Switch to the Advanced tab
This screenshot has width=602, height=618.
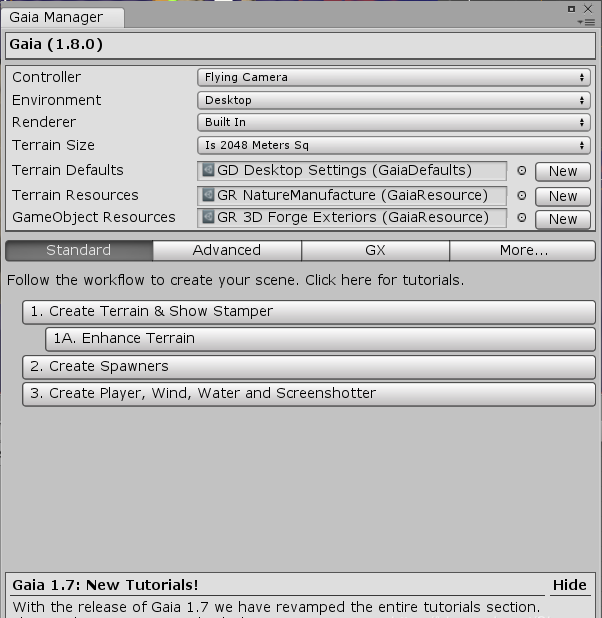pyautogui.click(x=227, y=250)
